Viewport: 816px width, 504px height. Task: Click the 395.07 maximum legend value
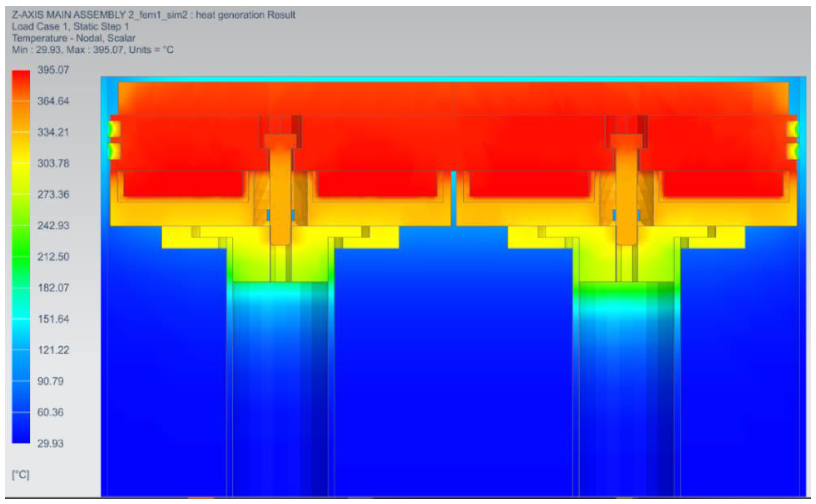click(x=53, y=70)
